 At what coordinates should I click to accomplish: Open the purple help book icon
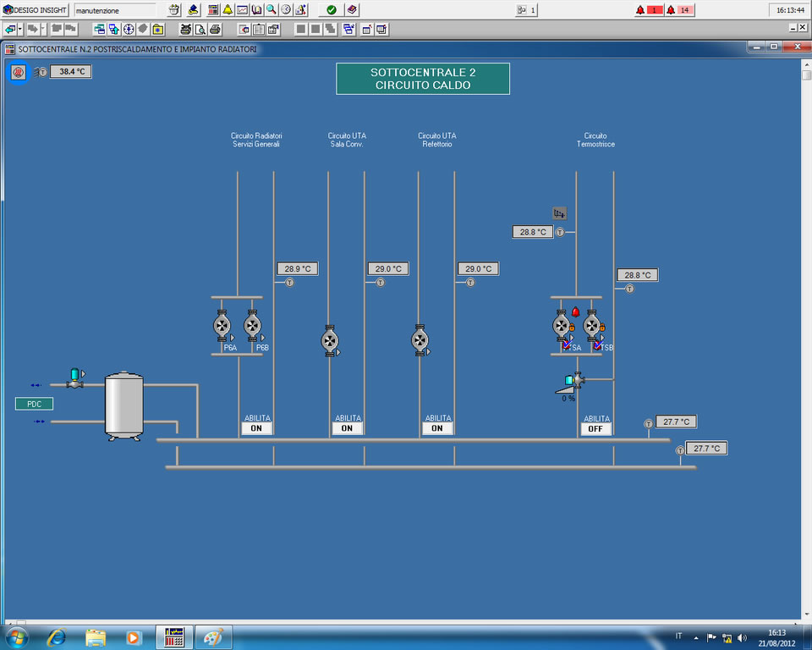[352, 9]
